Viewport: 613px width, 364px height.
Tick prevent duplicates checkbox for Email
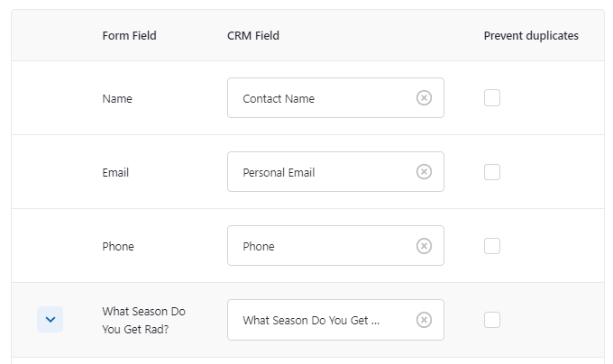click(492, 172)
